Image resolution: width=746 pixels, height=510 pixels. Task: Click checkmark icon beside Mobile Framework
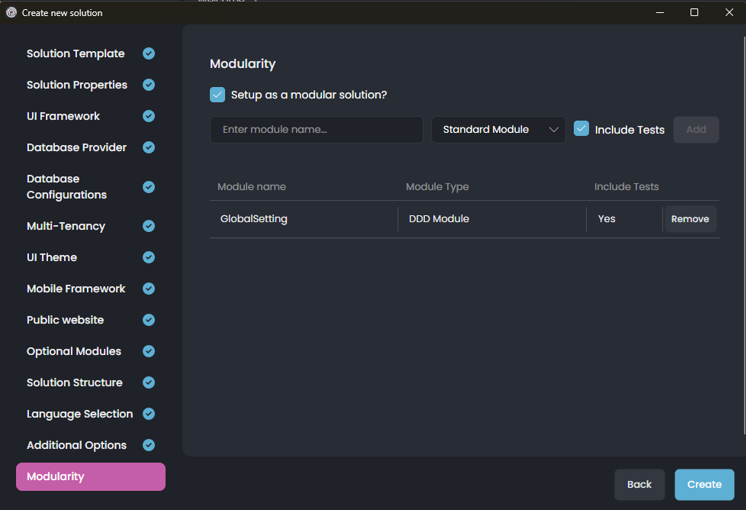point(148,289)
